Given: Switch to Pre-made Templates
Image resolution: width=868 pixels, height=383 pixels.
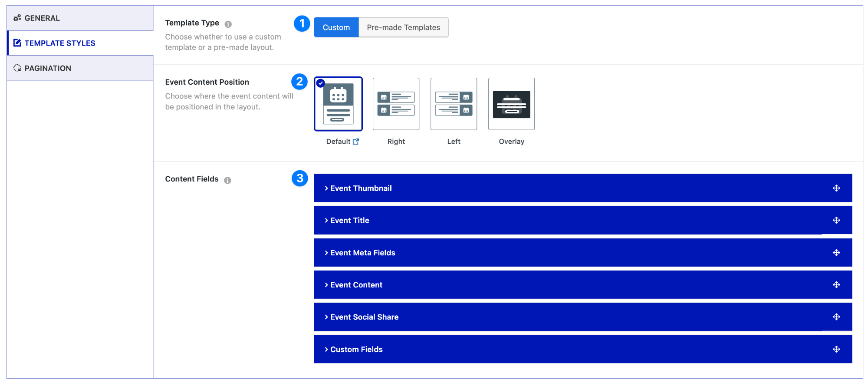Looking at the screenshot, I should point(403,27).
